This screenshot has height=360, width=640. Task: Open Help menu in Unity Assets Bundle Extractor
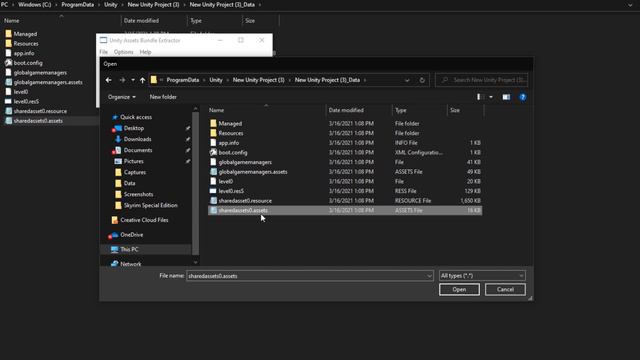[145, 52]
